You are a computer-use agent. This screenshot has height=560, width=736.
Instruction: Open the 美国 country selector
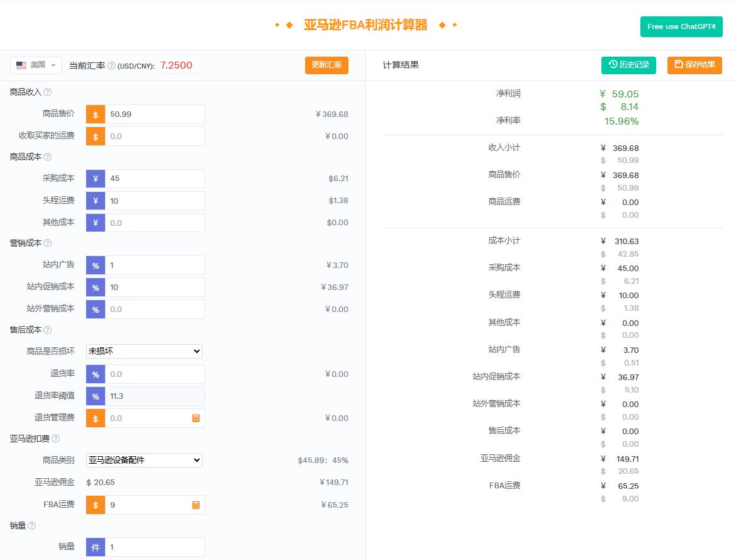36,65
